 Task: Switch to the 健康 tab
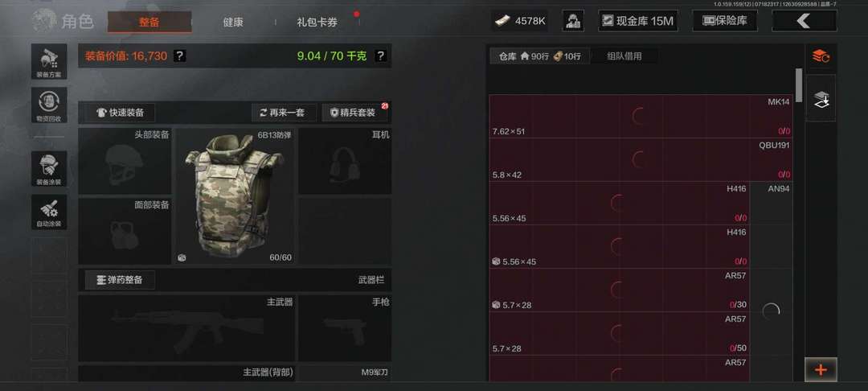tap(233, 23)
